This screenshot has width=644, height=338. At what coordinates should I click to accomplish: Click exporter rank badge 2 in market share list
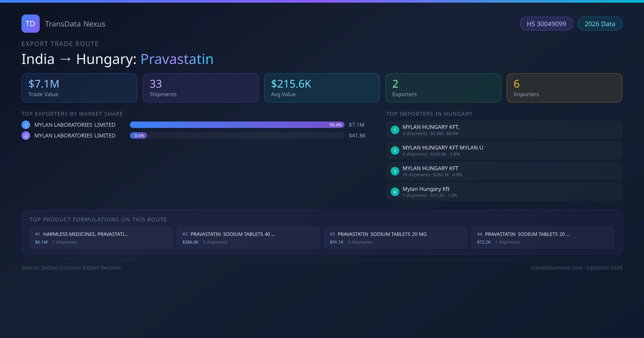point(25,135)
